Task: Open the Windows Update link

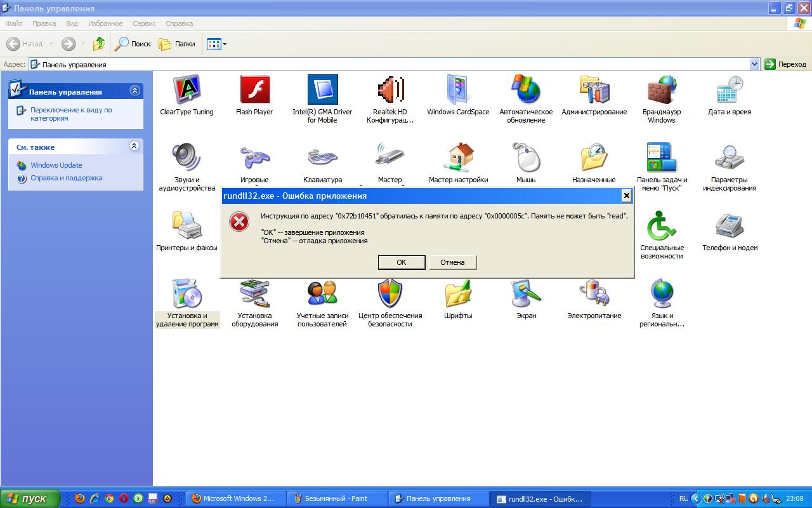Action: [x=56, y=165]
